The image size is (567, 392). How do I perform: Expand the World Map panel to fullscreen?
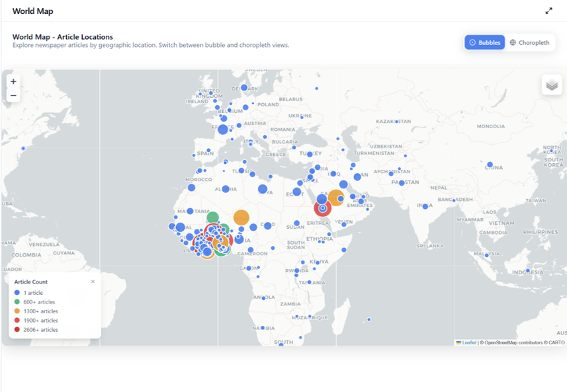[548, 11]
